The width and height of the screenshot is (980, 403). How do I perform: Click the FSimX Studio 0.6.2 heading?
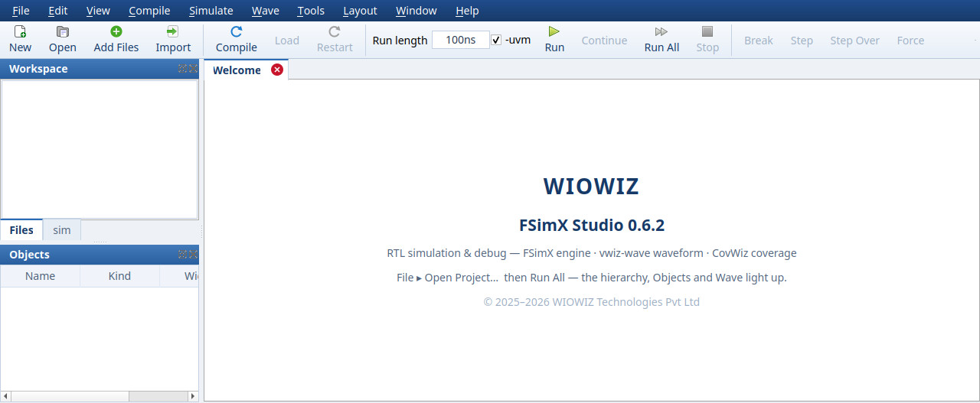coord(592,226)
